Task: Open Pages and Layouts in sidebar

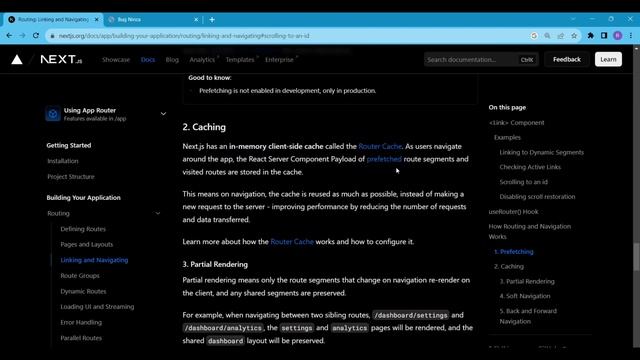Action: pos(87,244)
